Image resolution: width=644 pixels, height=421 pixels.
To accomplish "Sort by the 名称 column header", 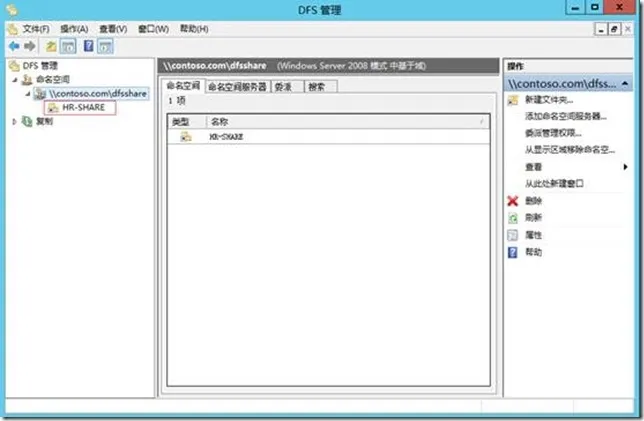I will [347, 122].
